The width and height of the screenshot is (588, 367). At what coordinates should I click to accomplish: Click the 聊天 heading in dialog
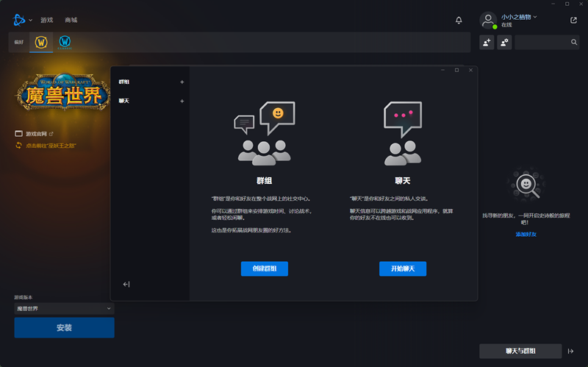click(x=403, y=181)
